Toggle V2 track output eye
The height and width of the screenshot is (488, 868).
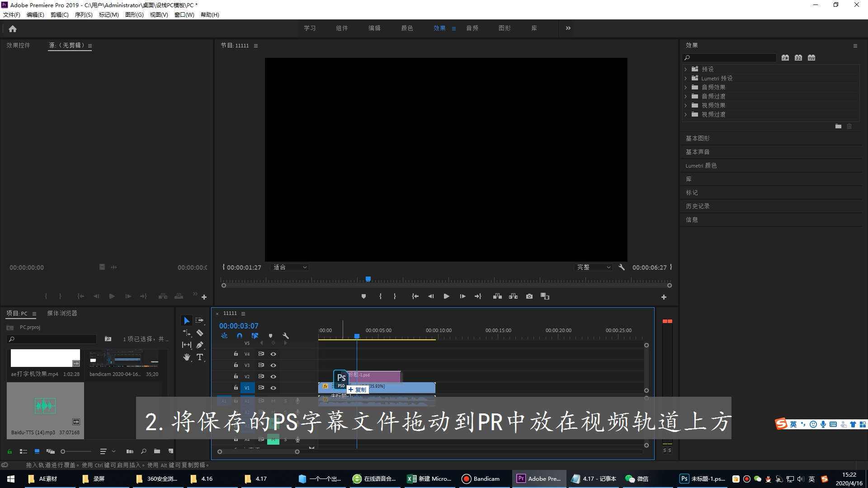[273, 376]
